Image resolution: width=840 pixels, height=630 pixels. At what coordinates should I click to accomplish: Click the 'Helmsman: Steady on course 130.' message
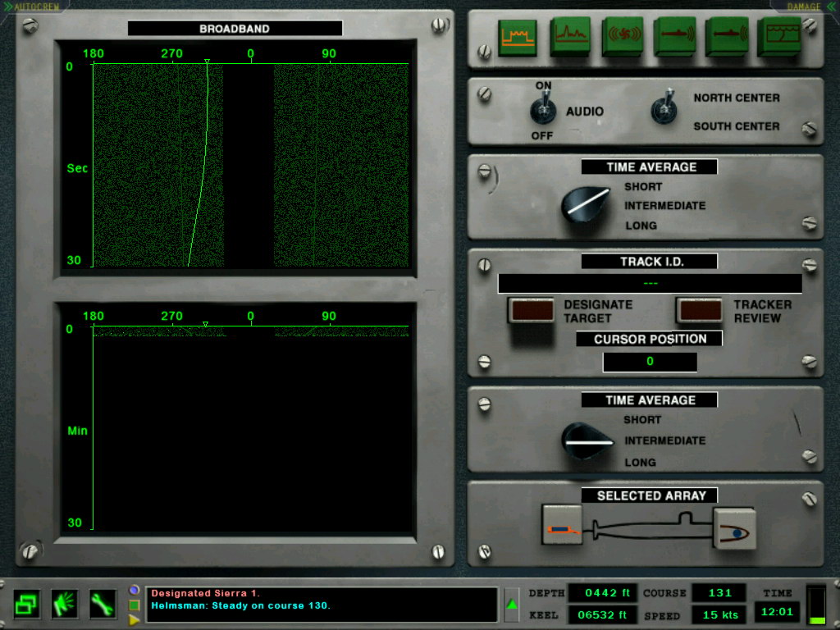click(240, 605)
